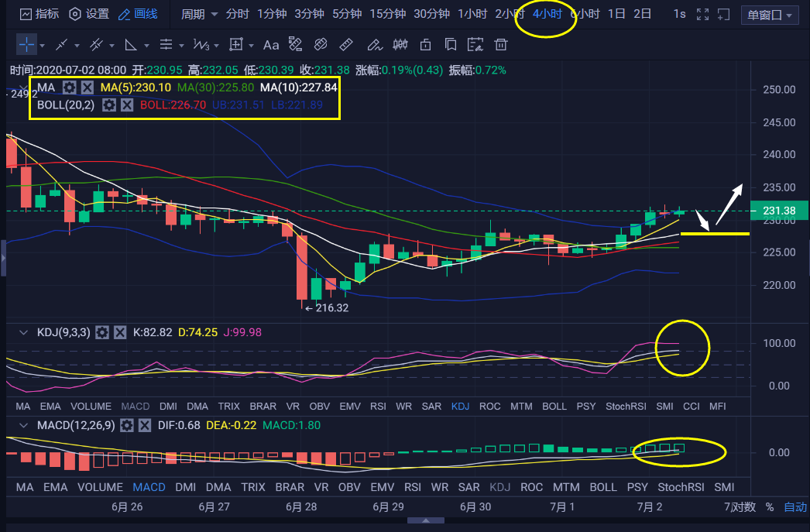The width and height of the screenshot is (810, 532).
Task: Click the eraser tool icon
Action: click(321, 45)
